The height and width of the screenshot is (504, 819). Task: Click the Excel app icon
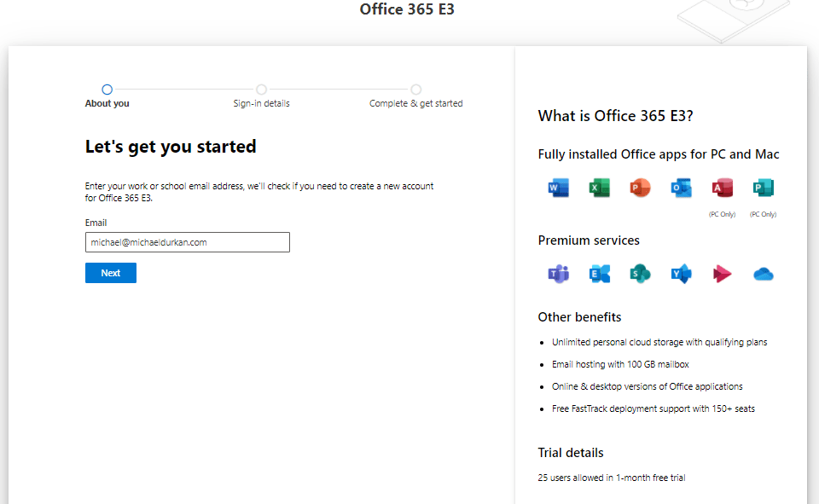[x=600, y=188]
